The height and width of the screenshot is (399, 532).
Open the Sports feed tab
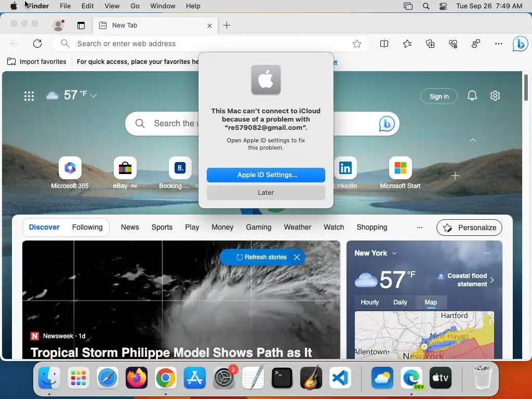pyautogui.click(x=162, y=228)
